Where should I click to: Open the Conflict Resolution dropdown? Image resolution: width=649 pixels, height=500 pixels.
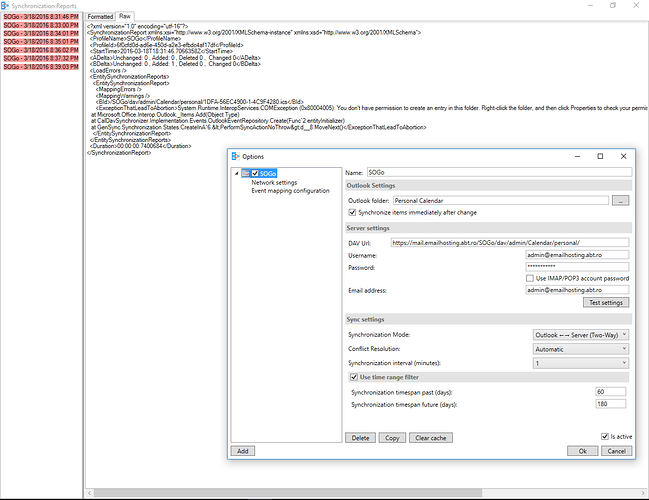(581, 349)
